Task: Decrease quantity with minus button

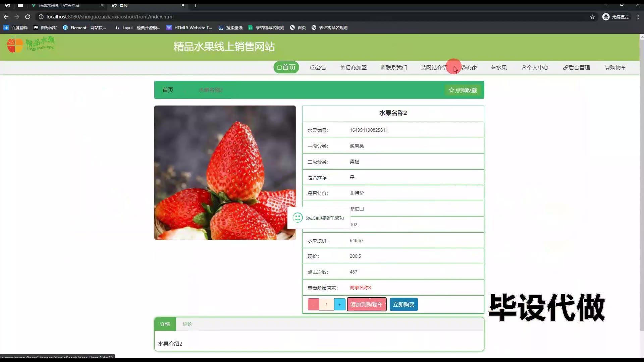Action: (313, 304)
